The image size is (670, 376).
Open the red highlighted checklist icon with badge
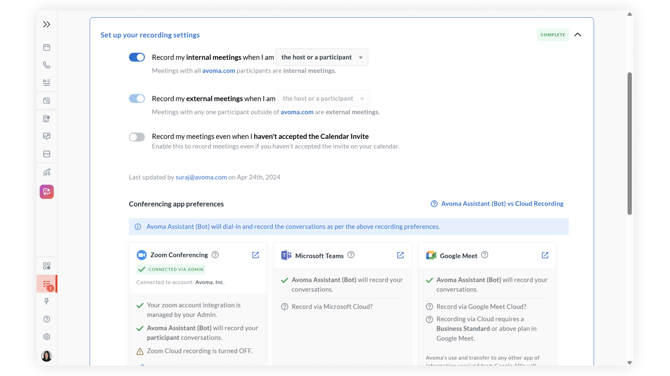[47, 284]
